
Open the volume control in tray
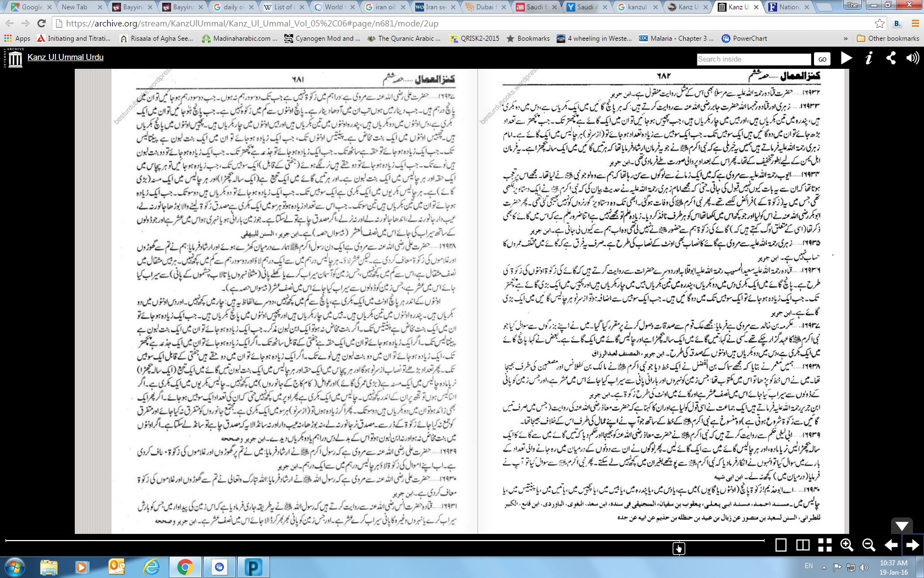(x=864, y=567)
